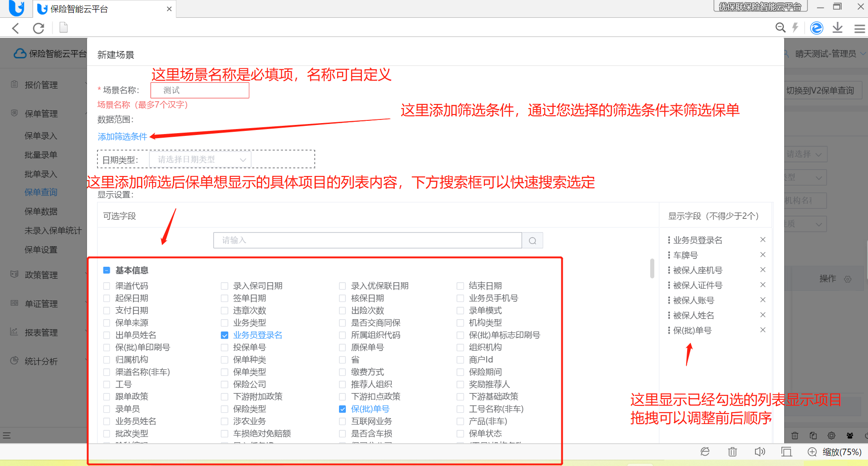Remove 被保人姓名 from display fields
868x466 pixels.
tap(763, 315)
